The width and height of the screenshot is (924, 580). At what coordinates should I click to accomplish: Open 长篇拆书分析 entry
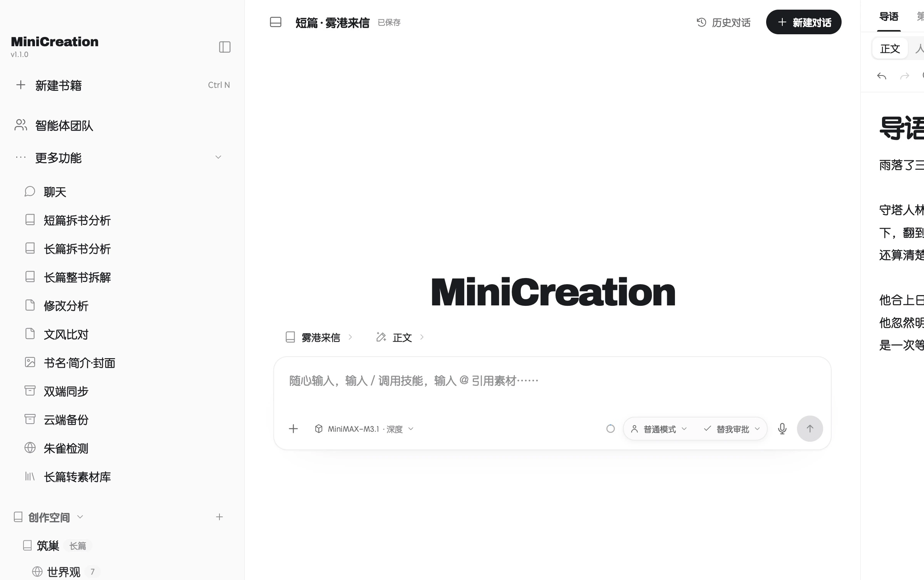77,248
